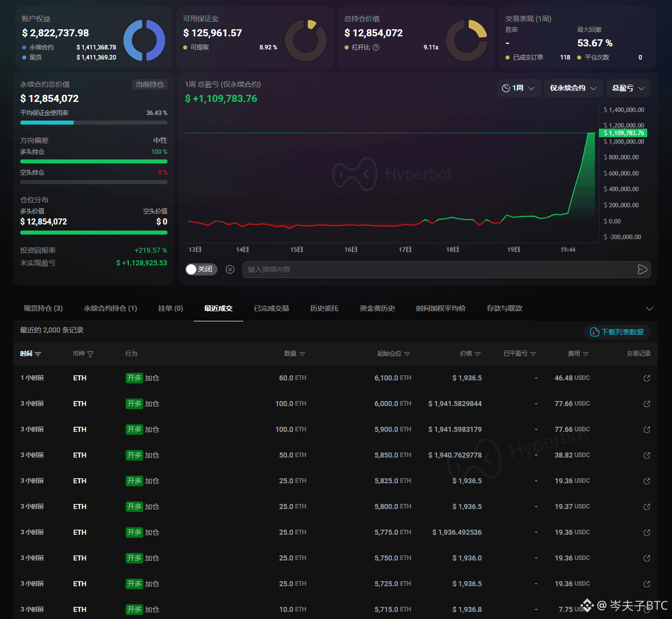Image resolution: width=672 pixels, height=619 pixels.
Task: Switch to the 已完成交易 tab
Action: (271, 308)
